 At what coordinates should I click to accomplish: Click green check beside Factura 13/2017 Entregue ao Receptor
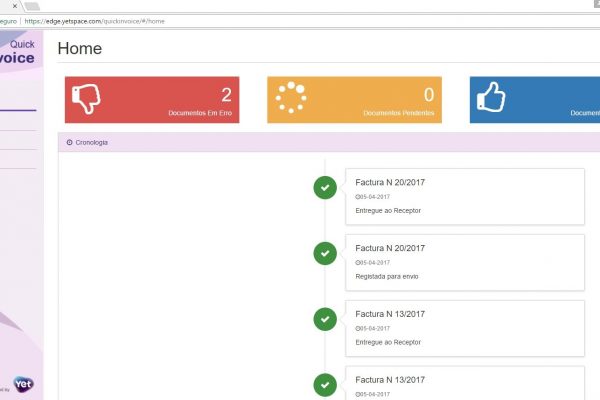[325, 319]
